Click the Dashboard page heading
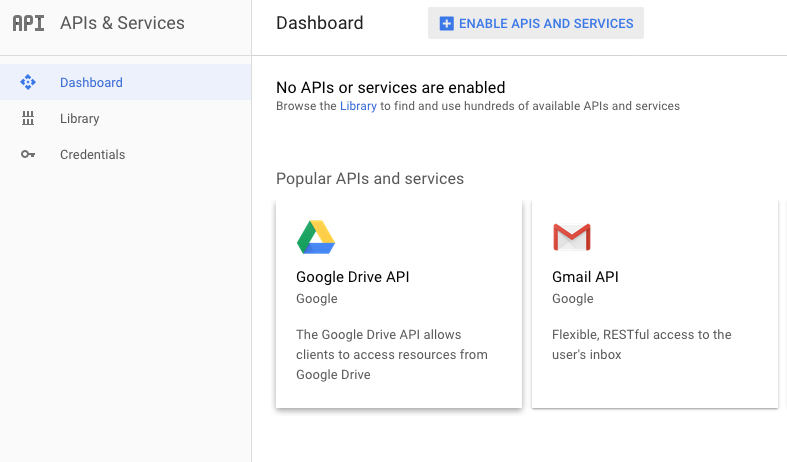The width and height of the screenshot is (787, 462). coord(320,23)
